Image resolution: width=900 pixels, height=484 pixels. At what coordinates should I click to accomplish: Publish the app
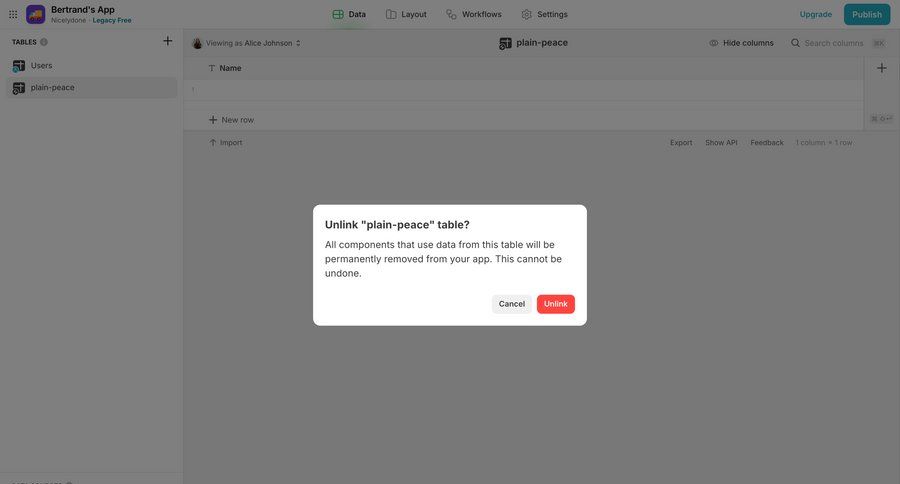click(867, 14)
